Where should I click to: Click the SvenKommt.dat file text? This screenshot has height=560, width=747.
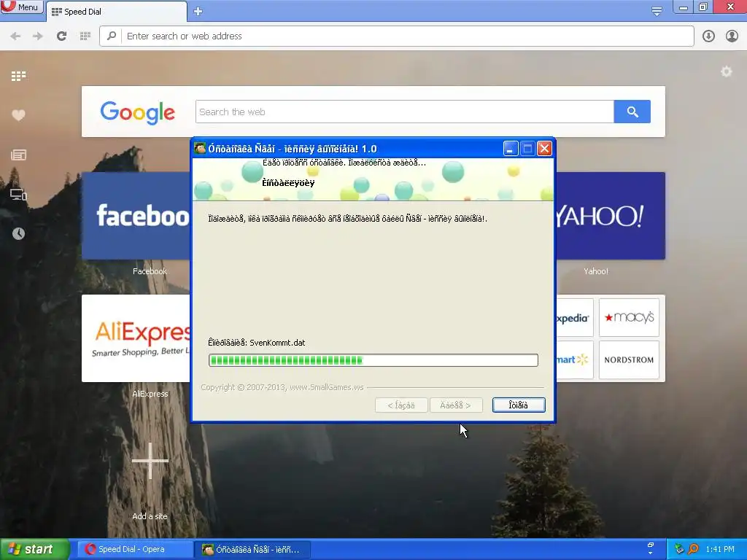(x=277, y=343)
